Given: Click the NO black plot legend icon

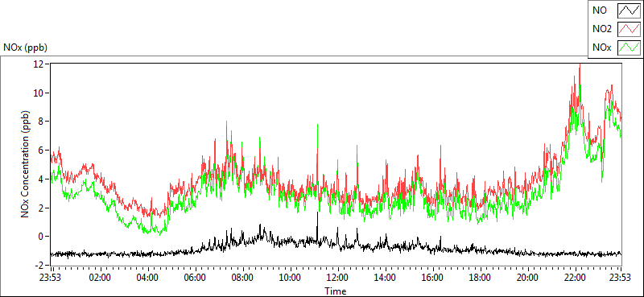Looking at the screenshot, I should [629, 10].
